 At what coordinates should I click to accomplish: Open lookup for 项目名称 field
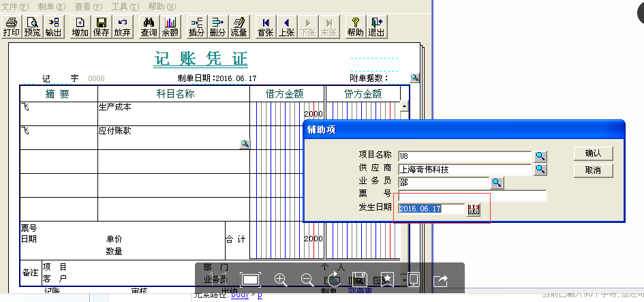540,156
